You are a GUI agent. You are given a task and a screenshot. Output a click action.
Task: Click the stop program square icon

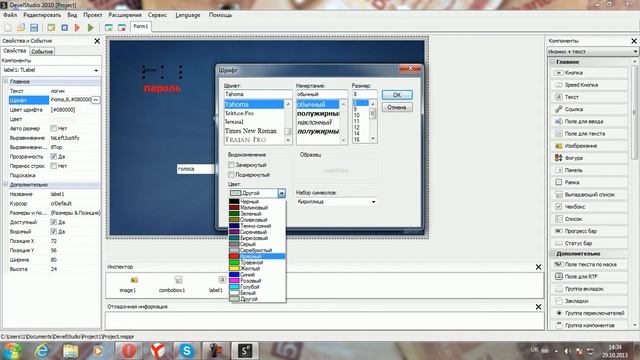[x=64, y=28]
